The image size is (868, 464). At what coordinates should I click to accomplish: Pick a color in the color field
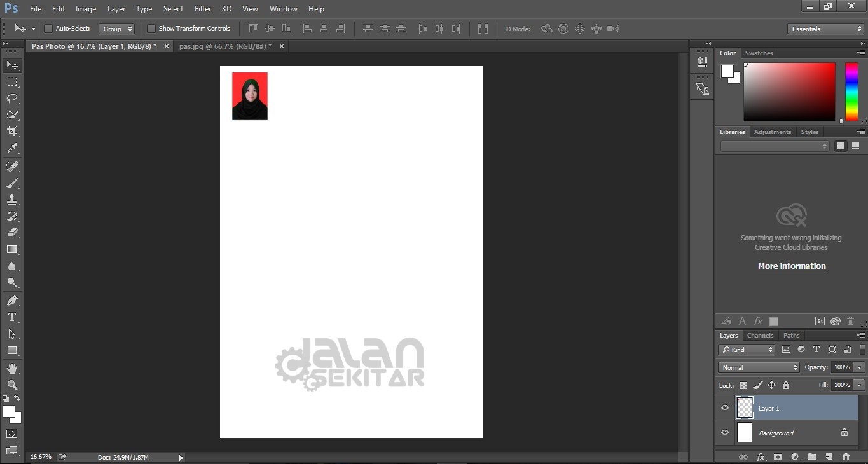click(789, 92)
